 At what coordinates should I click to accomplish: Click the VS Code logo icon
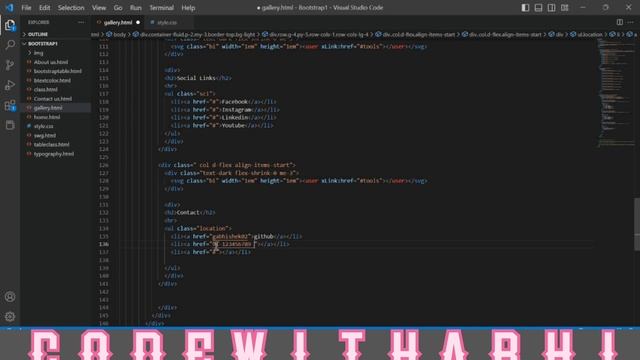tap(9, 7)
